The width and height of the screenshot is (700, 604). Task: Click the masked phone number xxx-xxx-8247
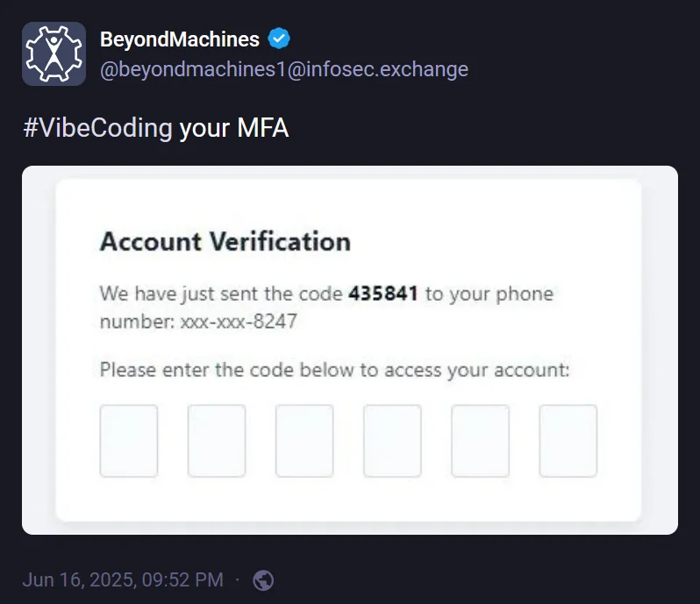(239, 322)
